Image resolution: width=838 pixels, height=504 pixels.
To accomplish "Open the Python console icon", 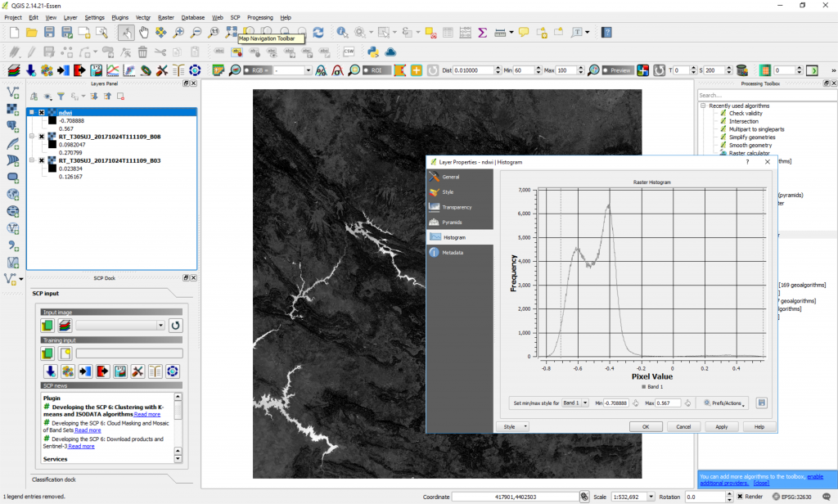I will point(372,52).
